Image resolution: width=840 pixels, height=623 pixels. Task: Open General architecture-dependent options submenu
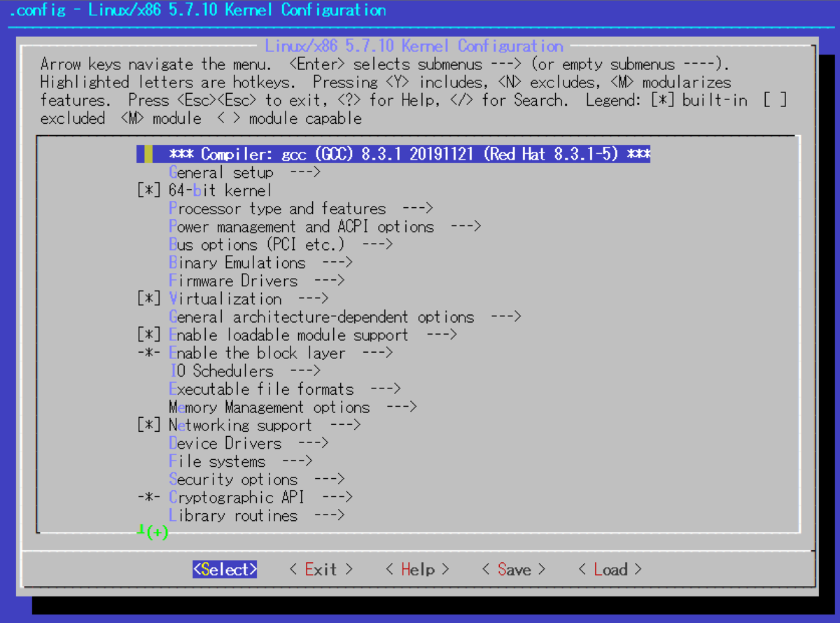tap(345, 317)
